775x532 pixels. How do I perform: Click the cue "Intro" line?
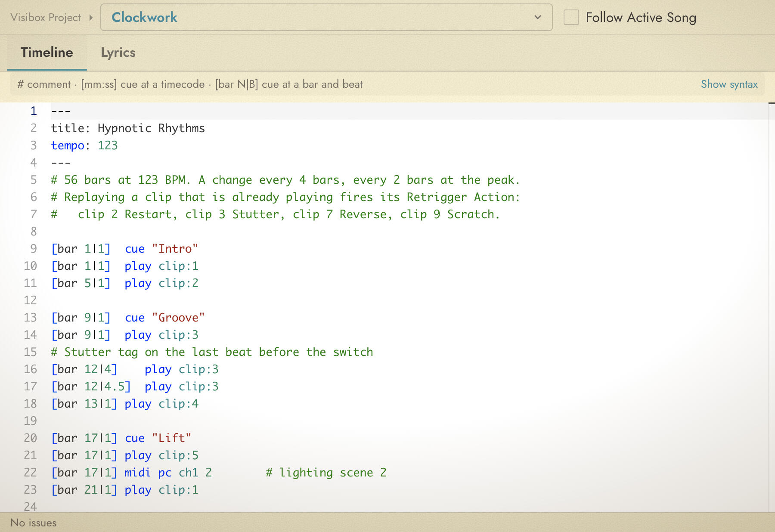tap(124, 249)
